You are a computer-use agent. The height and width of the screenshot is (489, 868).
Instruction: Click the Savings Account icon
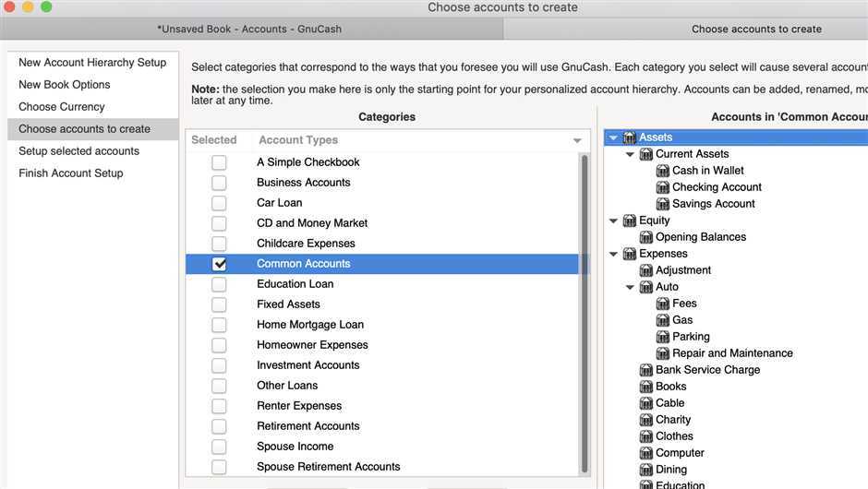point(663,204)
